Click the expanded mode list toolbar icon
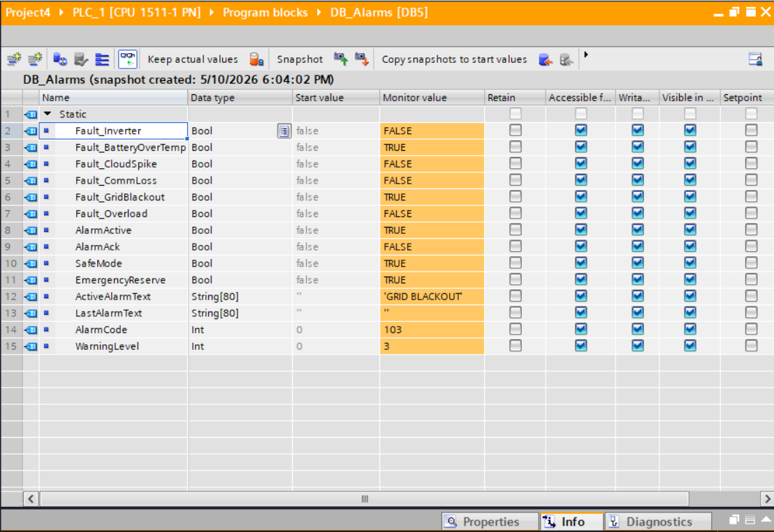 coord(102,59)
